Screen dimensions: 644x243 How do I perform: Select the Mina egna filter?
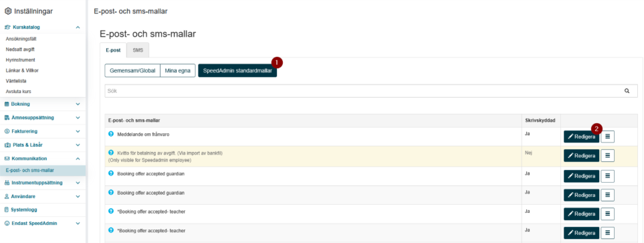click(x=177, y=71)
